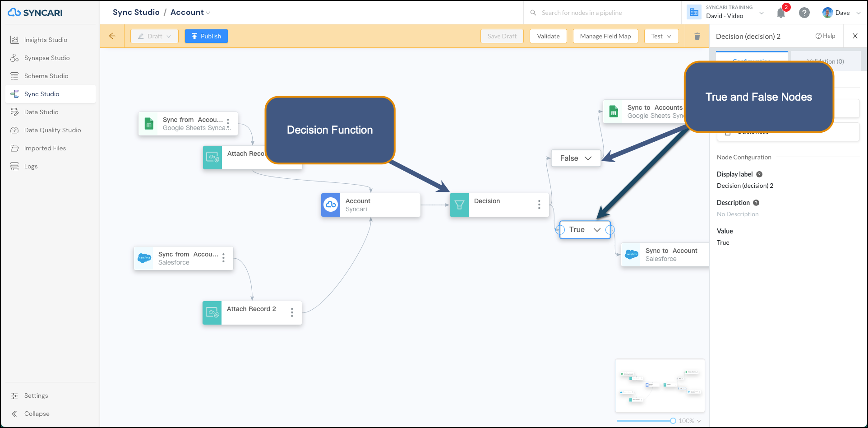Image resolution: width=868 pixels, height=428 pixels.
Task: Select the Account Syncari entity node
Action: [x=371, y=205]
